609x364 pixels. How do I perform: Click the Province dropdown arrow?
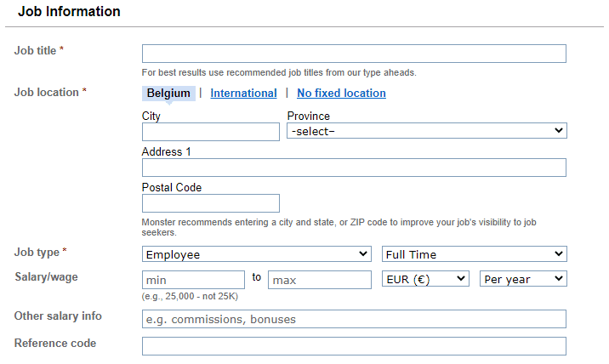point(559,130)
